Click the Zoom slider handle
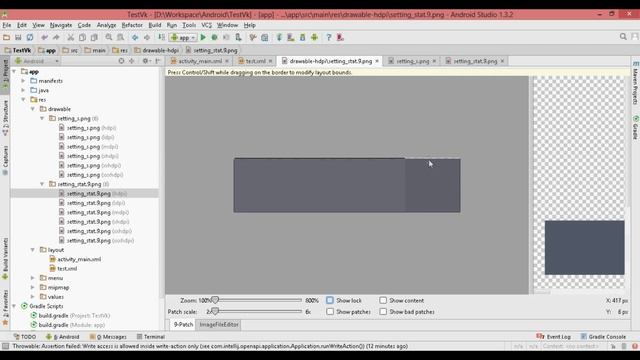The height and width of the screenshot is (360, 640). click(215, 300)
